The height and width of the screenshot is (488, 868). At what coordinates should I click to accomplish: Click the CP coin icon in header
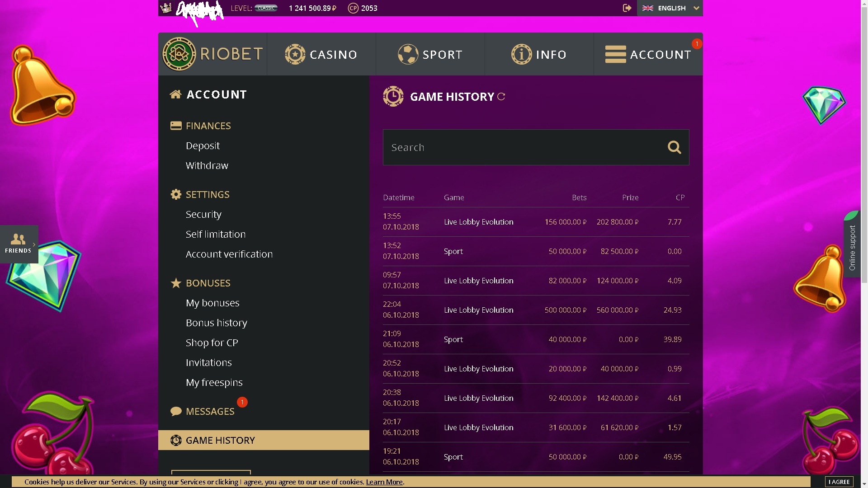[x=353, y=8]
